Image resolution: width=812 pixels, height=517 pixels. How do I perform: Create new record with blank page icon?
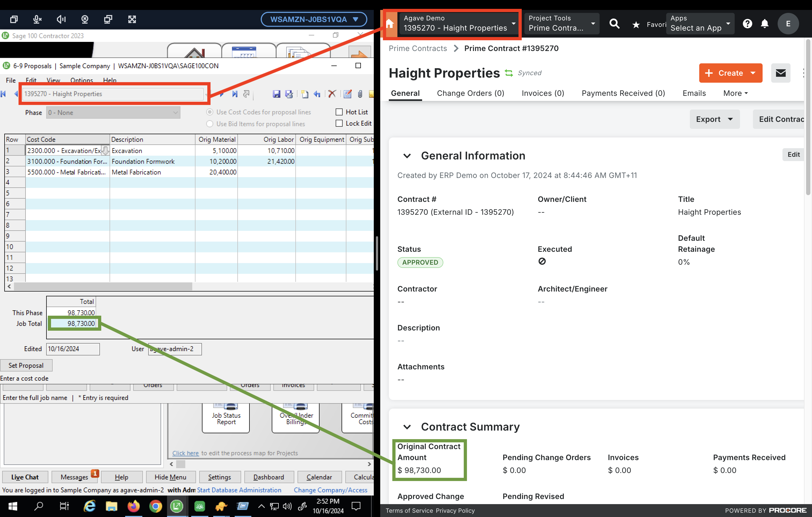(305, 94)
